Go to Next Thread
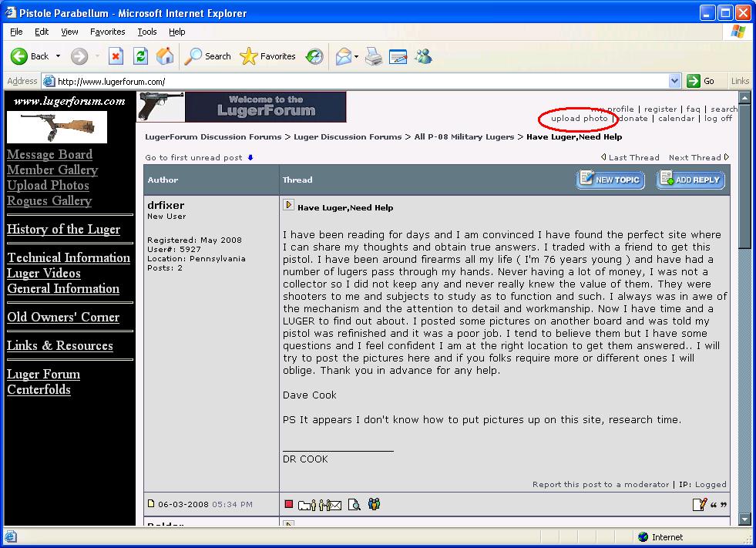Viewport: 756px width, 548px height. click(x=699, y=157)
